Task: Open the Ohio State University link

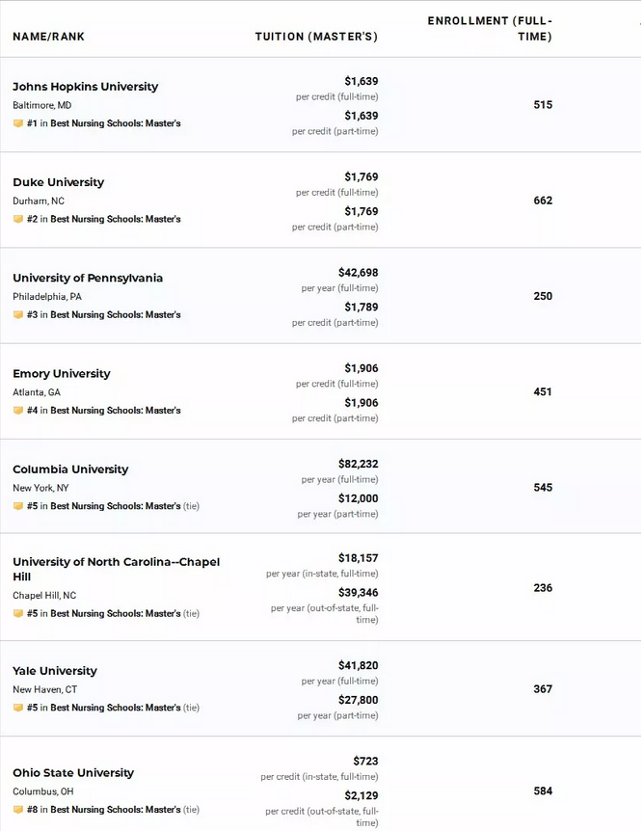Action: click(73, 773)
